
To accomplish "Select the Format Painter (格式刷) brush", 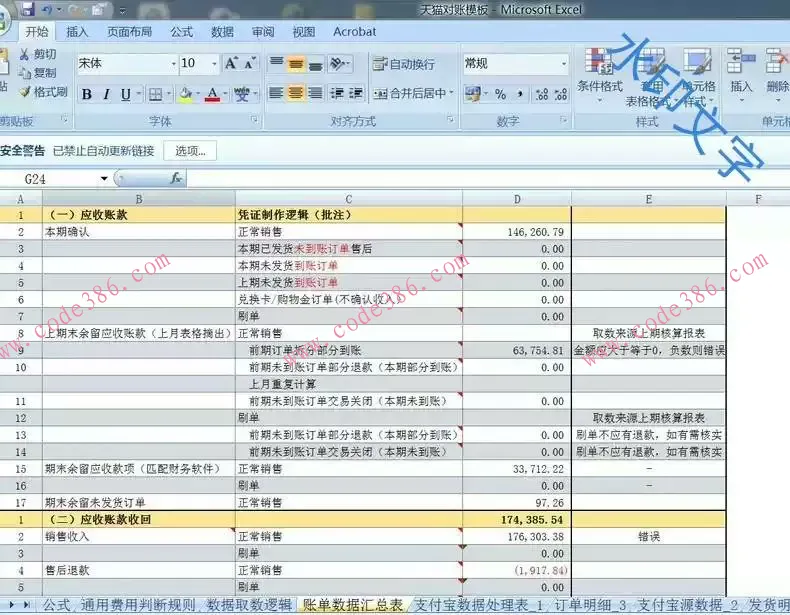I will (x=25, y=92).
